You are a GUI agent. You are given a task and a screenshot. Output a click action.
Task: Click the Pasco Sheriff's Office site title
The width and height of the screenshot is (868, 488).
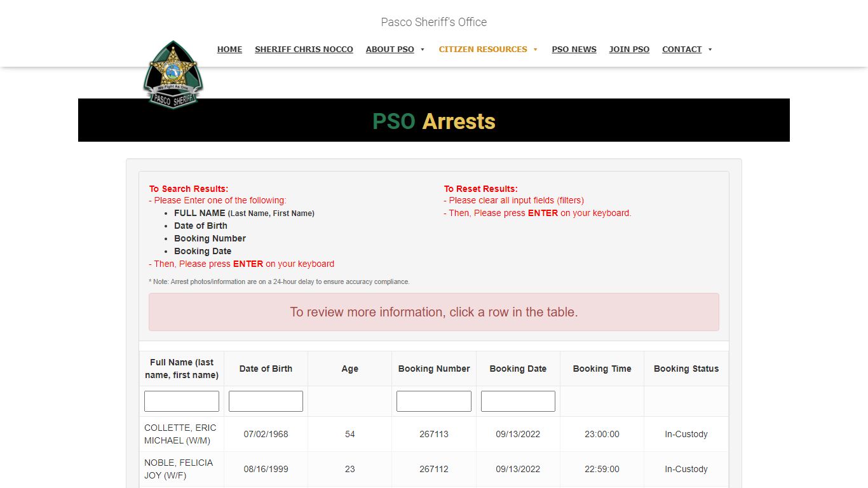point(434,22)
